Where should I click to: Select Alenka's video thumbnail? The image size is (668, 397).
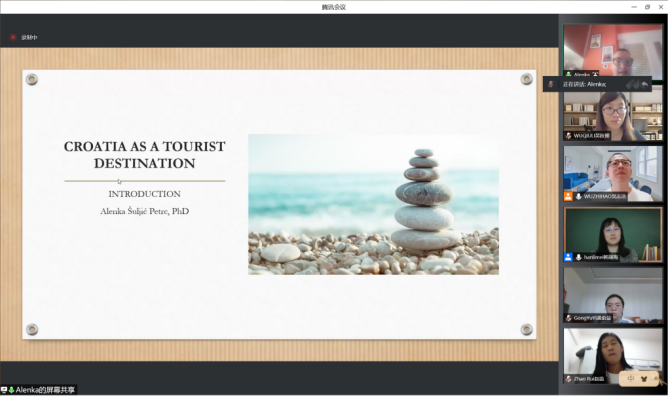click(x=613, y=52)
